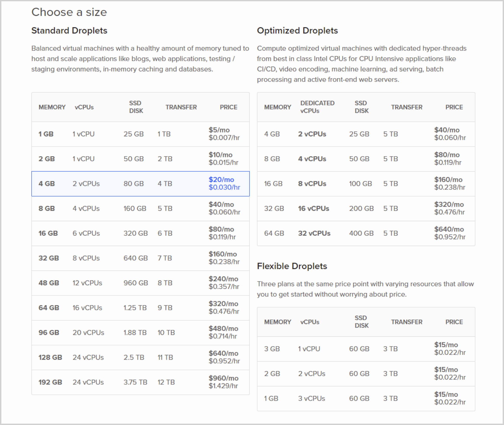This screenshot has width=504, height=425.
Task: Choose Flexible Droplet with 3 vCPUs
Action: pos(366,399)
